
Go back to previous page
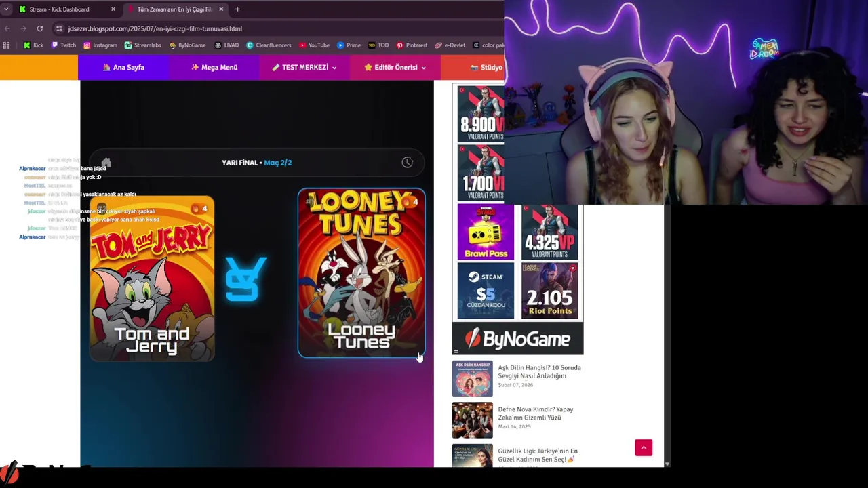pyautogui.click(x=7, y=28)
